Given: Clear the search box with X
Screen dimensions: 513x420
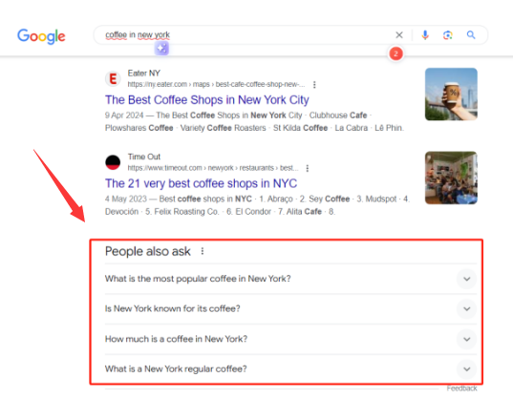Looking at the screenshot, I should click(x=398, y=35).
